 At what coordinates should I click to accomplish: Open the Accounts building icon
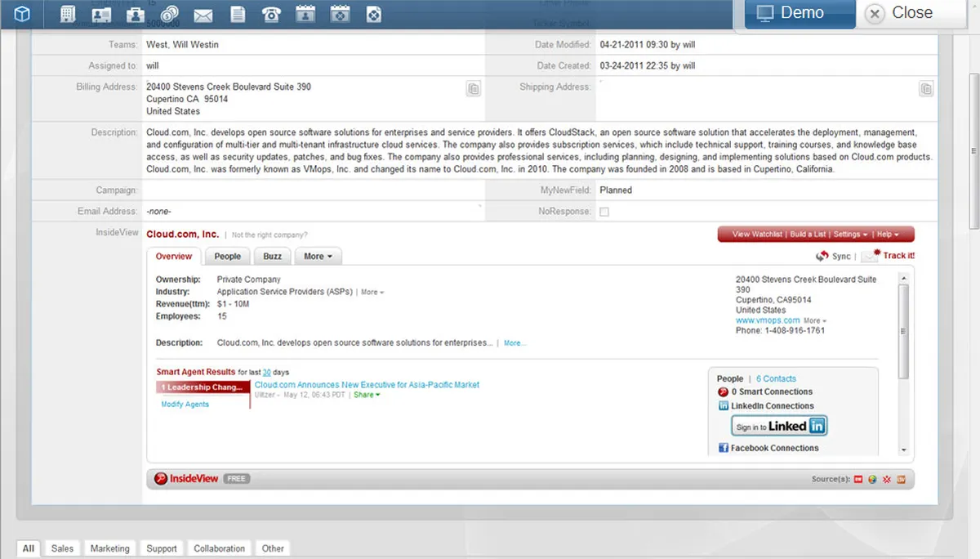69,14
